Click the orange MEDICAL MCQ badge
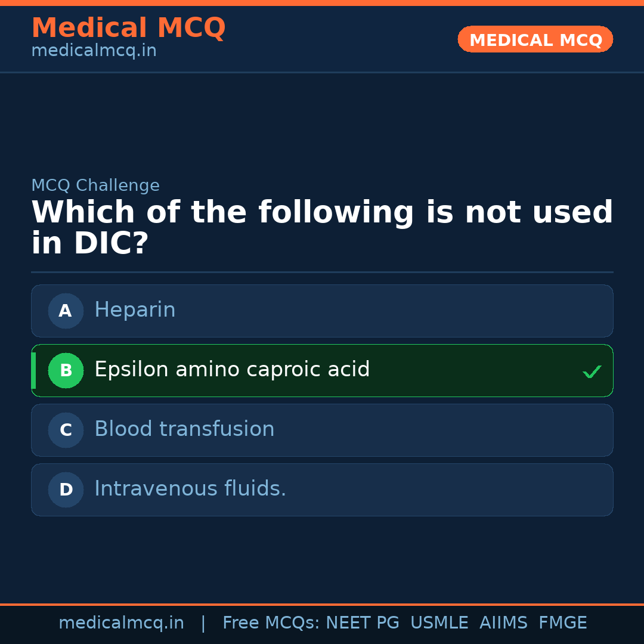The width and height of the screenshot is (644, 644). pos(535,40)
